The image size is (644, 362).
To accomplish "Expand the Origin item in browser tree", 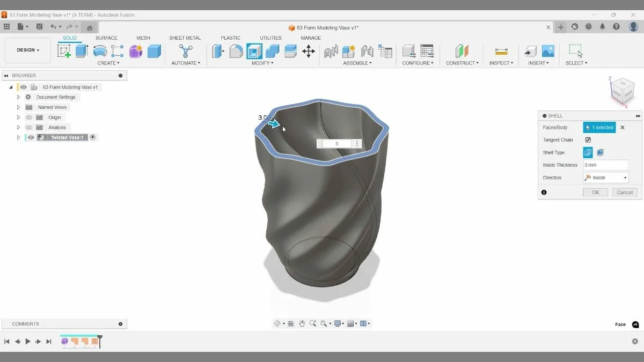I will pyautogui.click(x=18, y=117).
